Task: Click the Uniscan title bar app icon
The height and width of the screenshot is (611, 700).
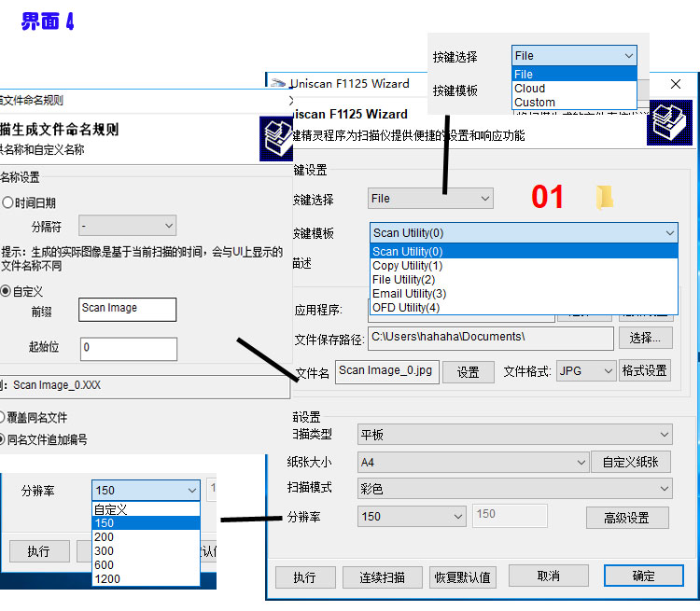Action: (278, 83)
